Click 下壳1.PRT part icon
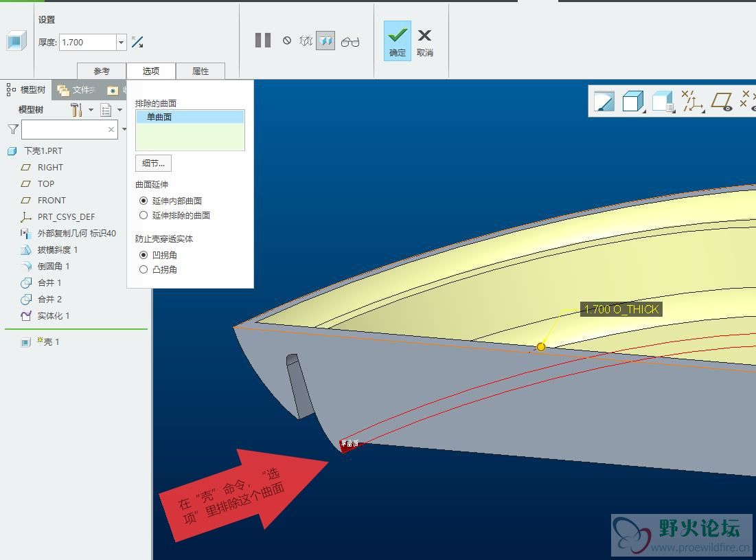This screenshot has width=756, height=560. pos(12,151)
